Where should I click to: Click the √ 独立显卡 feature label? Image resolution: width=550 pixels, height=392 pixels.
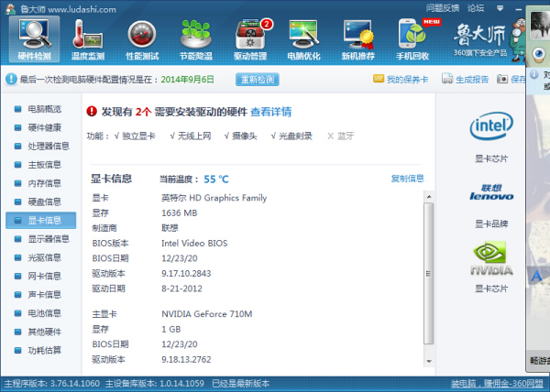pyautogui.click(x=135, y=136)
